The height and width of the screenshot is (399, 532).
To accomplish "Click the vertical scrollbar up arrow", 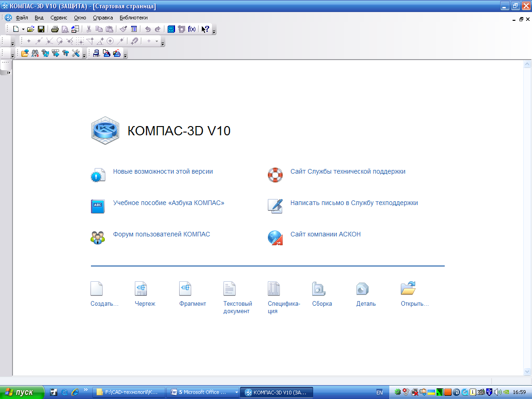I will pyautogui.click(x=527, y=64).
